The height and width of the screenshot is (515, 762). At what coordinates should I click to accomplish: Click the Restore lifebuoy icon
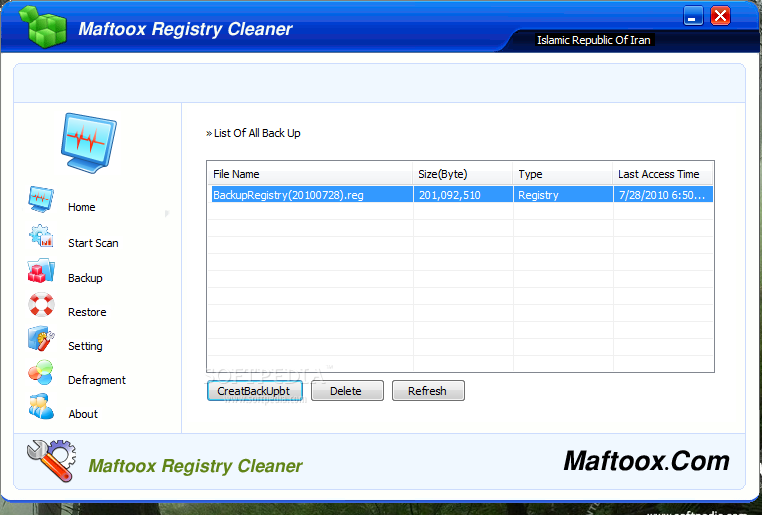tap(41, 305)
